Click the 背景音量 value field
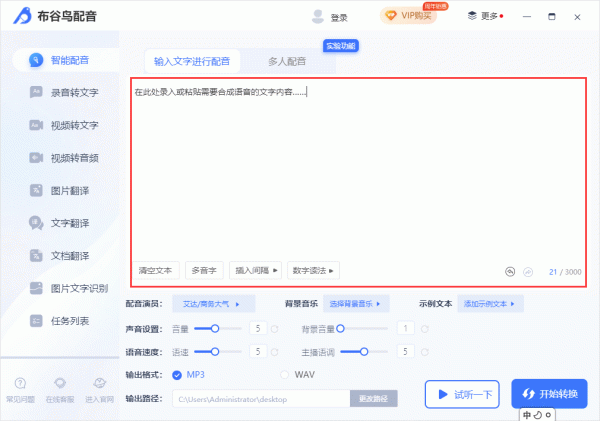 coord(406,328)
